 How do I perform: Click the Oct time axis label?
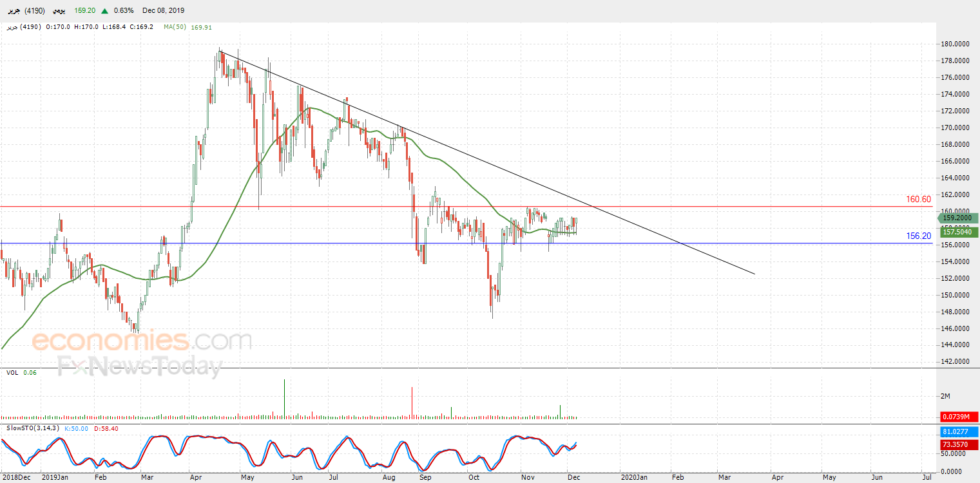[475, 478]
